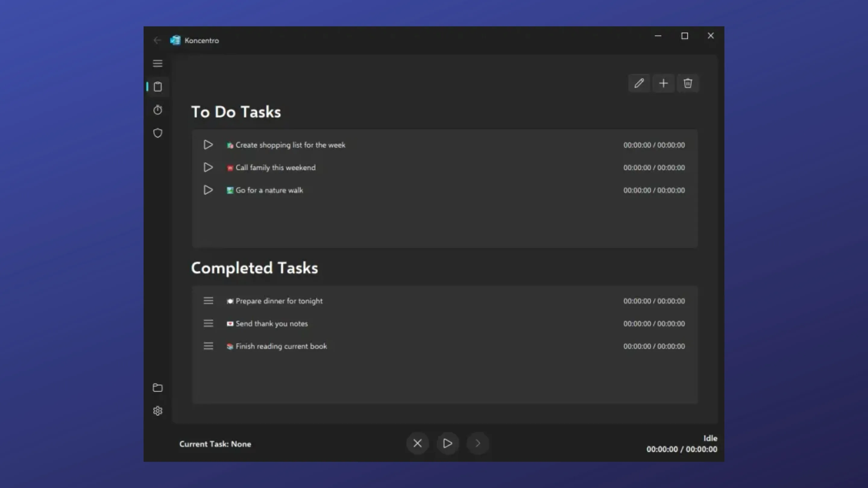Open the Tasks clipboard page in sidebar
This screenshot has height=488, width=868.
[x=157, y=86]
